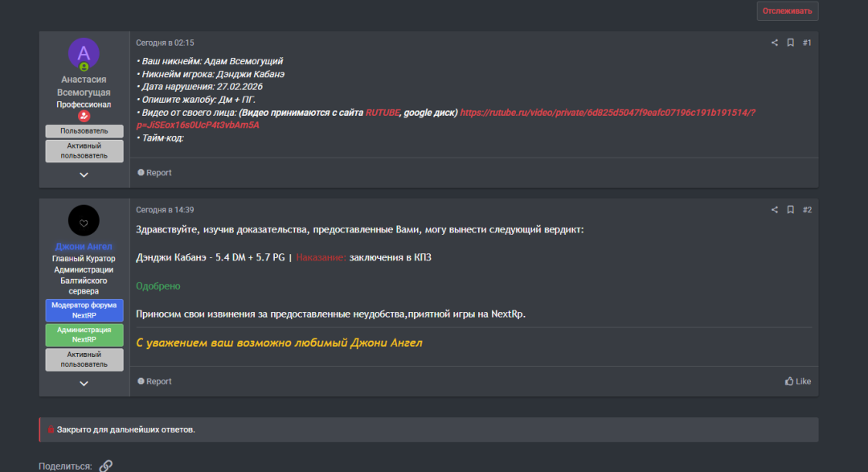
Task: Bookmark Джони Ангел's reply
Action: 790,210
